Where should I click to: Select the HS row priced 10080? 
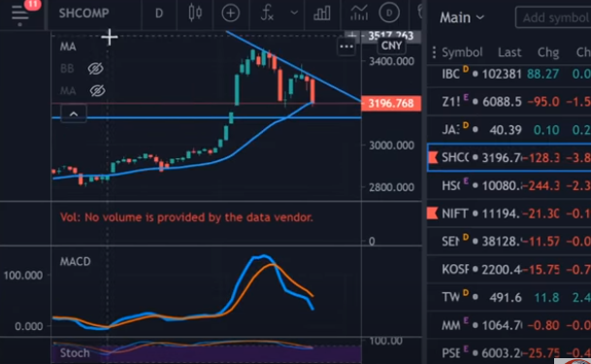509,185
